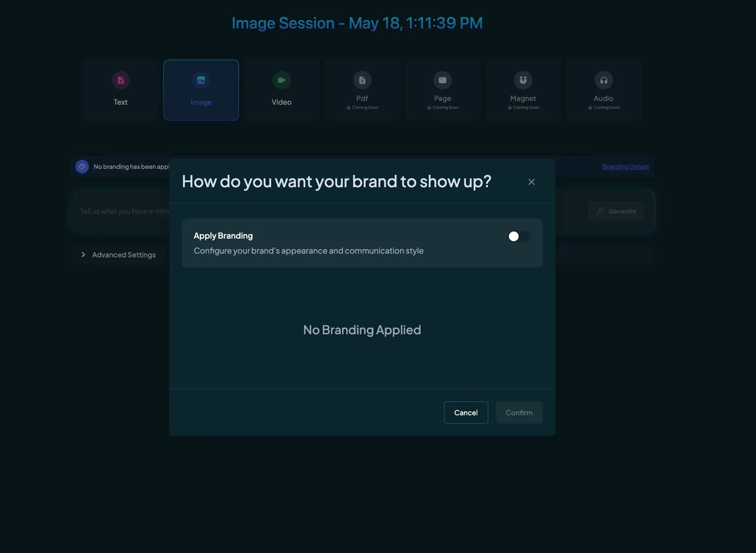Click 'Coming Soon' under Audio
Viewport: 756px width, 553px height.
click(606, 108)
